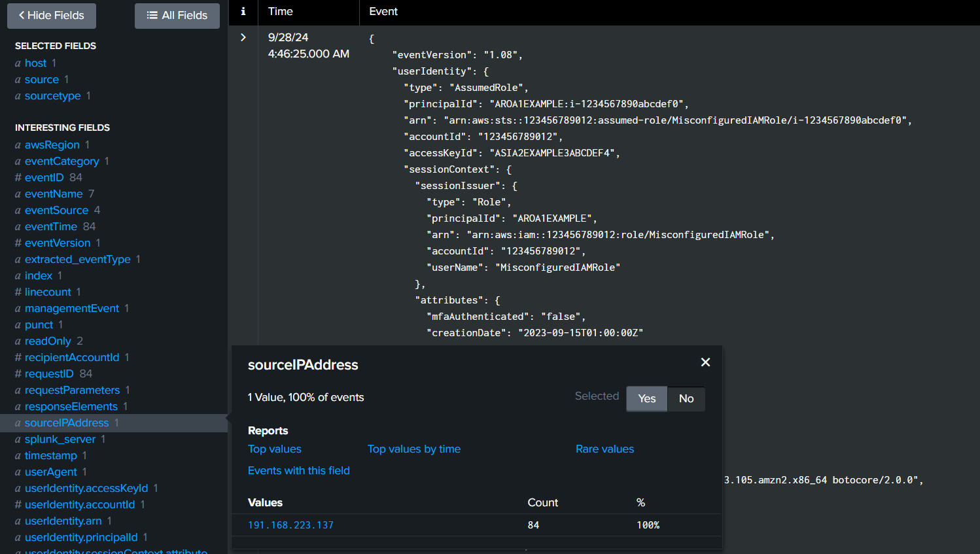The image size is (980, 554).
Task: Open the extracted_eventType field
Action: [78, 259]
